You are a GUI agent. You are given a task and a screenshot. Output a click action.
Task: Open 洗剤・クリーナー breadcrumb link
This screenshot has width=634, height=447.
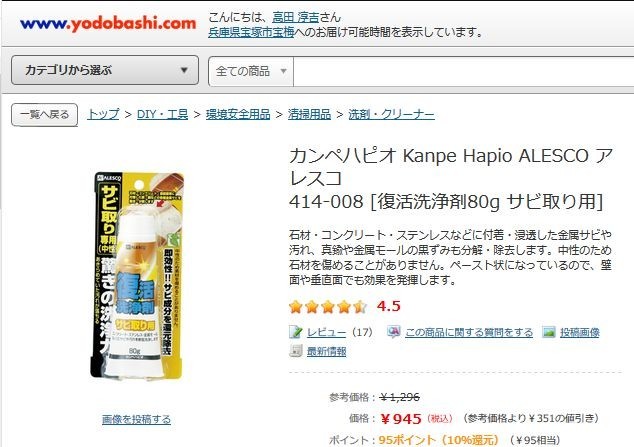point(391,114)
